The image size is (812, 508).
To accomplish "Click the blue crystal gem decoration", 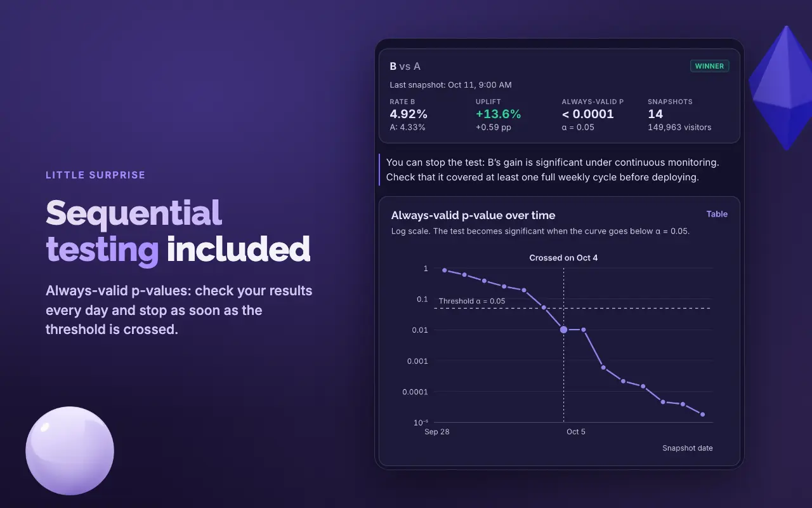I will [780, 88].
